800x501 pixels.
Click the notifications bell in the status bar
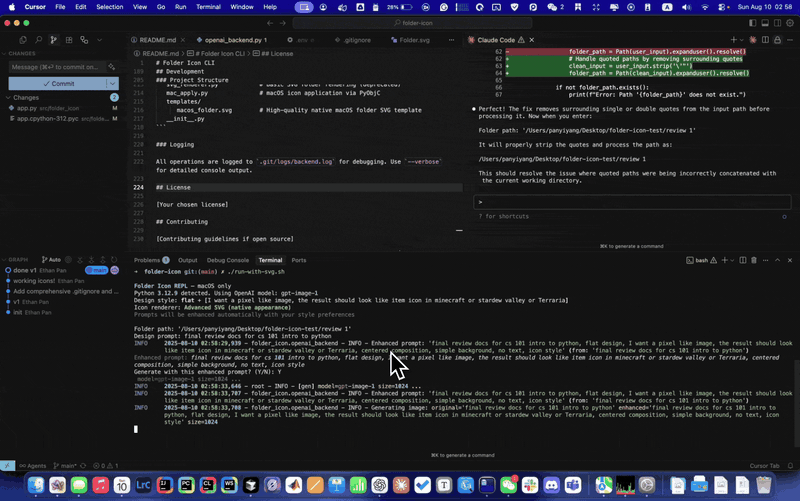[790, 466]
